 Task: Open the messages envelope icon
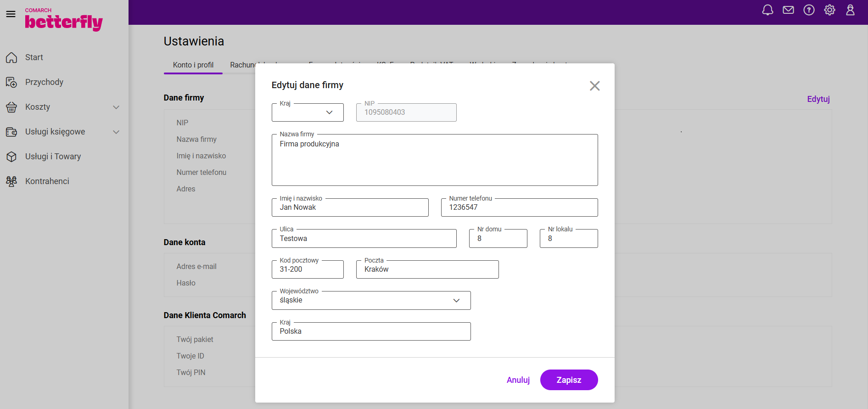[x=788, y=10]
